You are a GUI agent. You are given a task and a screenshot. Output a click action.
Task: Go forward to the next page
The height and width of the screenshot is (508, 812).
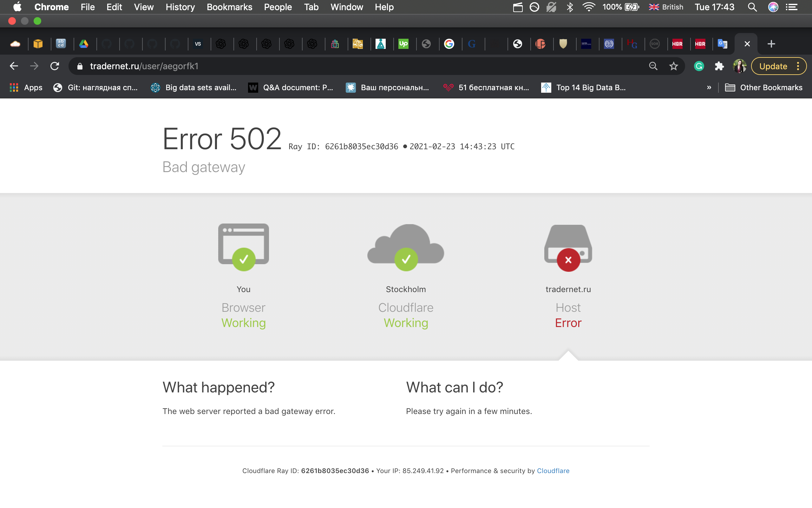[34, 66]
